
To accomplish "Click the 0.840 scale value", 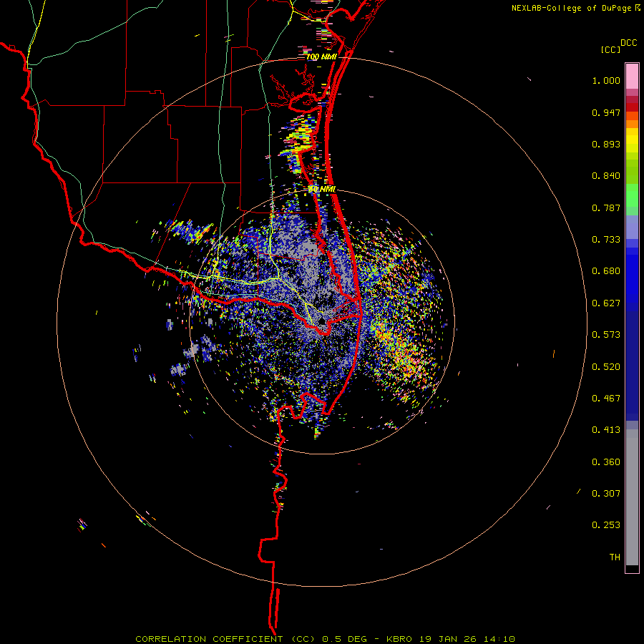I will pos(606,176).
